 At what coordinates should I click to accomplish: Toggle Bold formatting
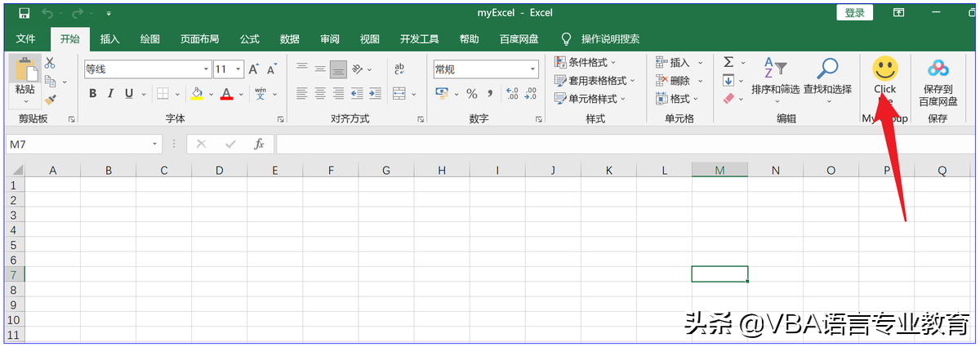click(92, 93)
